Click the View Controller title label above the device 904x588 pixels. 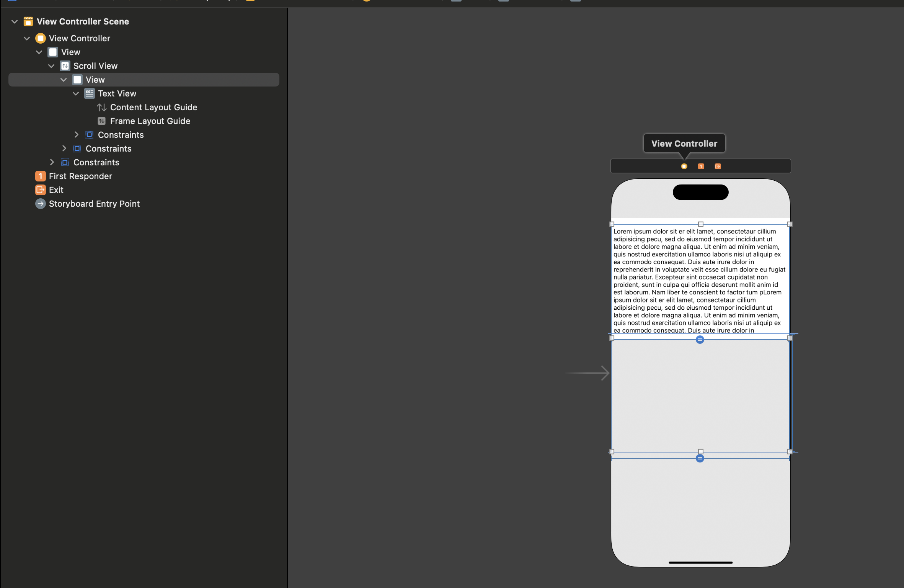tap(684, 144)
